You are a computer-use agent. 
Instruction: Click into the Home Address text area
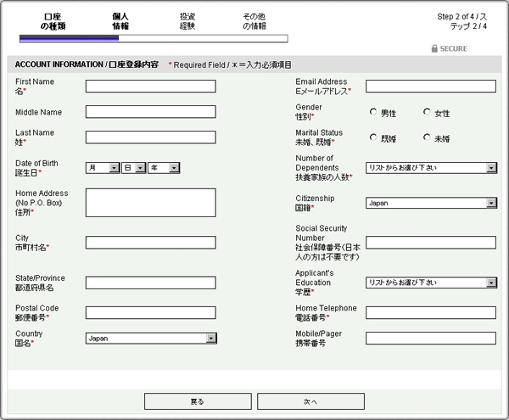tap(151, 203)
